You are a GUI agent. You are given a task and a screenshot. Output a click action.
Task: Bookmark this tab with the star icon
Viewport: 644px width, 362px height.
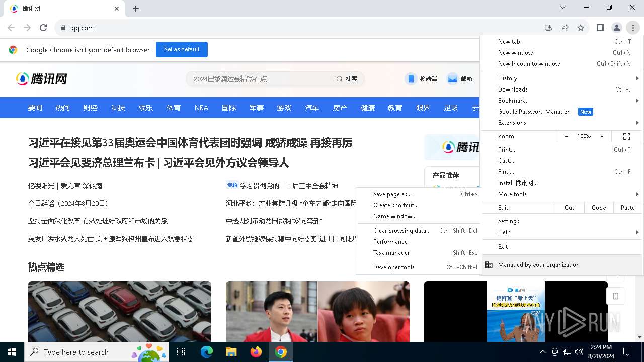click(581, 28)
